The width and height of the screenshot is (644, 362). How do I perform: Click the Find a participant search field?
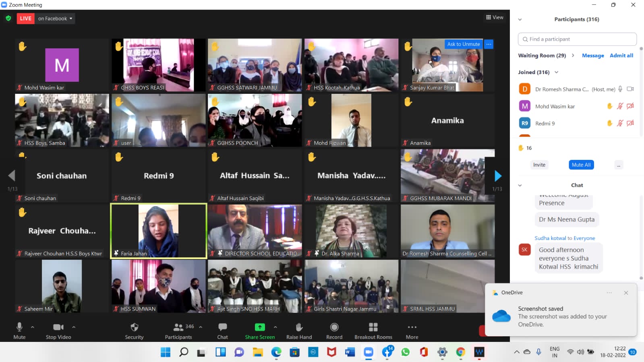[577, 39]
